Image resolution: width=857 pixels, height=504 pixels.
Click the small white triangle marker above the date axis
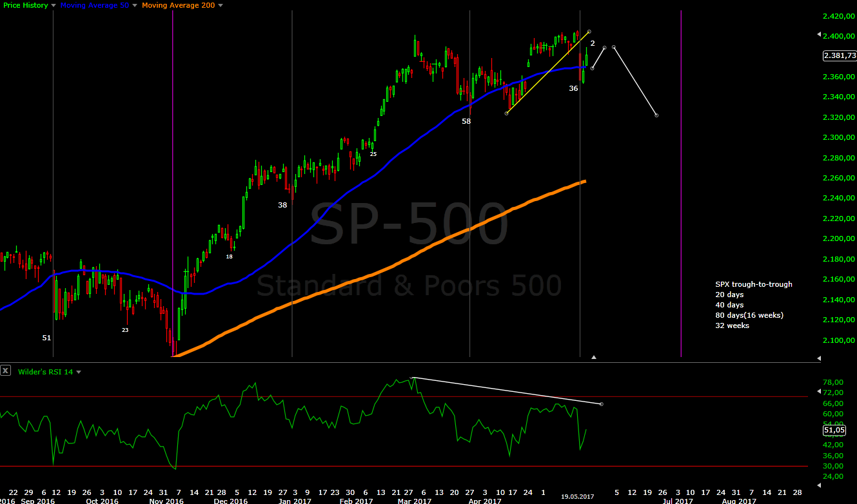[x=594, y=356]
